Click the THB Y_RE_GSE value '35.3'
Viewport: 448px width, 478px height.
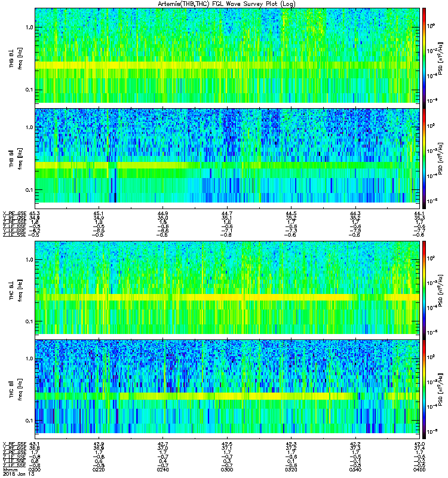point(419,217)
